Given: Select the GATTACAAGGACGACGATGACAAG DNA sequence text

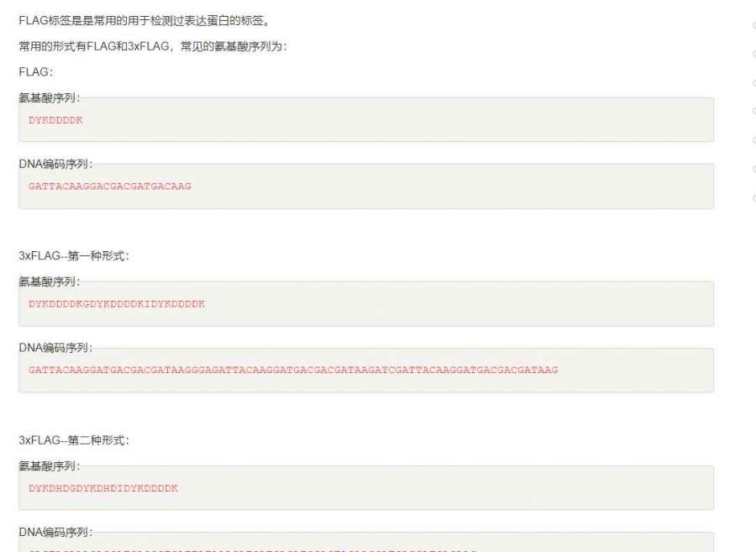Looking at the screenshot, I should tap(110, 186).
